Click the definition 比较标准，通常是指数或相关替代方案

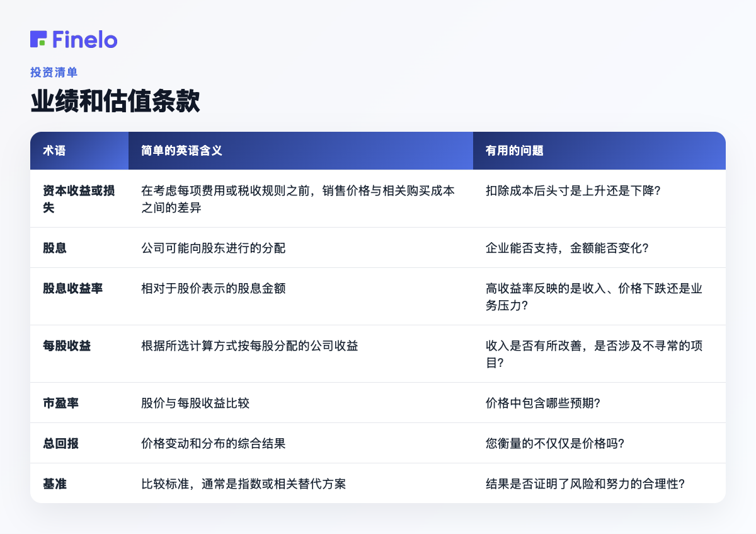(x=243, y=484)
